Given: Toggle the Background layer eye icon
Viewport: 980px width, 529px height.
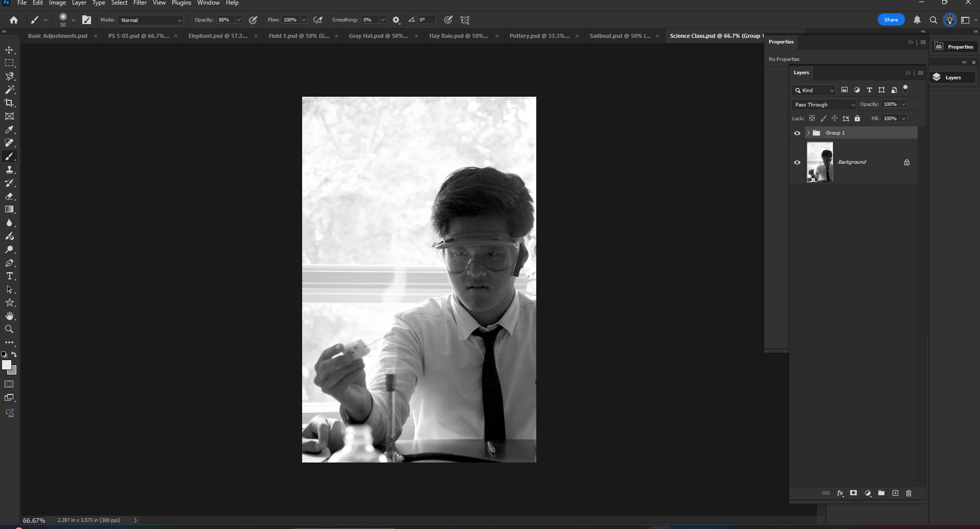Looking at the screenshot, I should 797,163.
